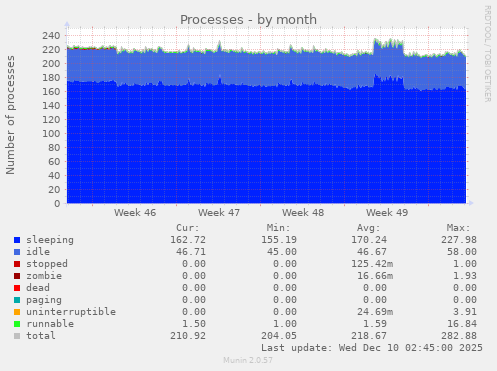Click the 'Max:' column header
Image resolution: width=497 pixels, height=371 pixels.
point(459,228)
